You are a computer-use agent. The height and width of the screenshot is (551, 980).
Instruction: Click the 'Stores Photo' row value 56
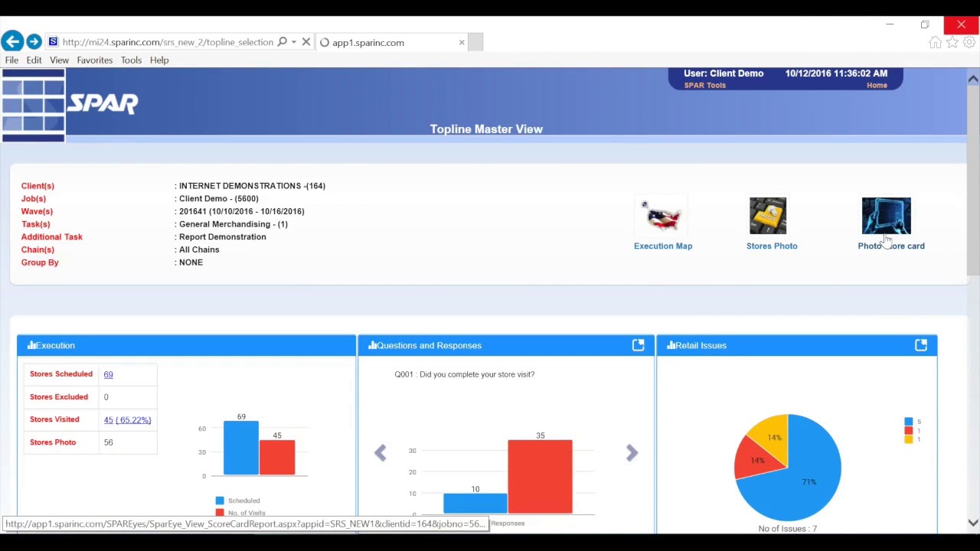coord(108,442)
